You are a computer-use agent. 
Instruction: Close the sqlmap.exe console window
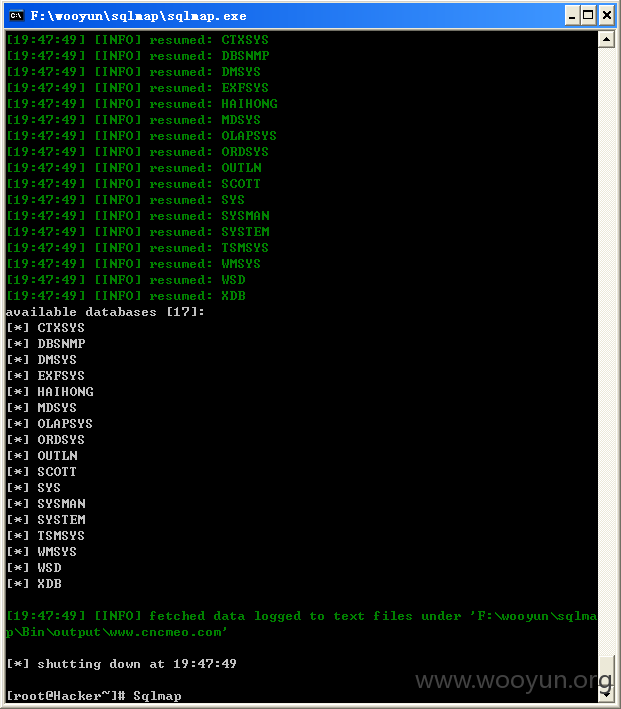click(x=607, y=16)
